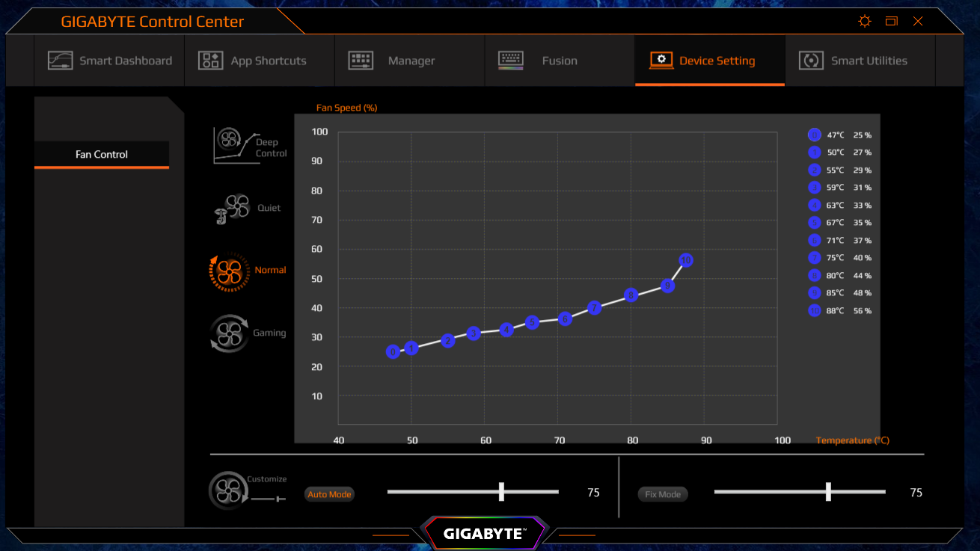Click the Manager keyboard icon
Viewport: 980px width, 551px height.
(x=361, y=61)
